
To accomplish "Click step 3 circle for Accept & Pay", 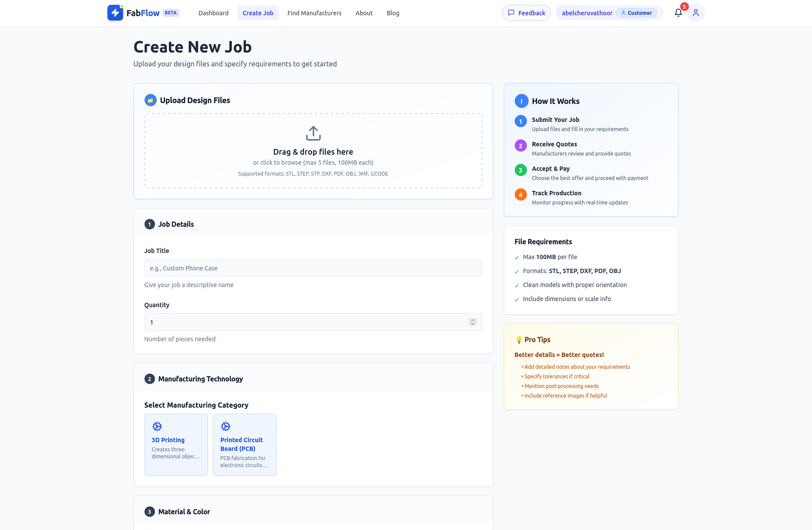I will pos(520,170).
